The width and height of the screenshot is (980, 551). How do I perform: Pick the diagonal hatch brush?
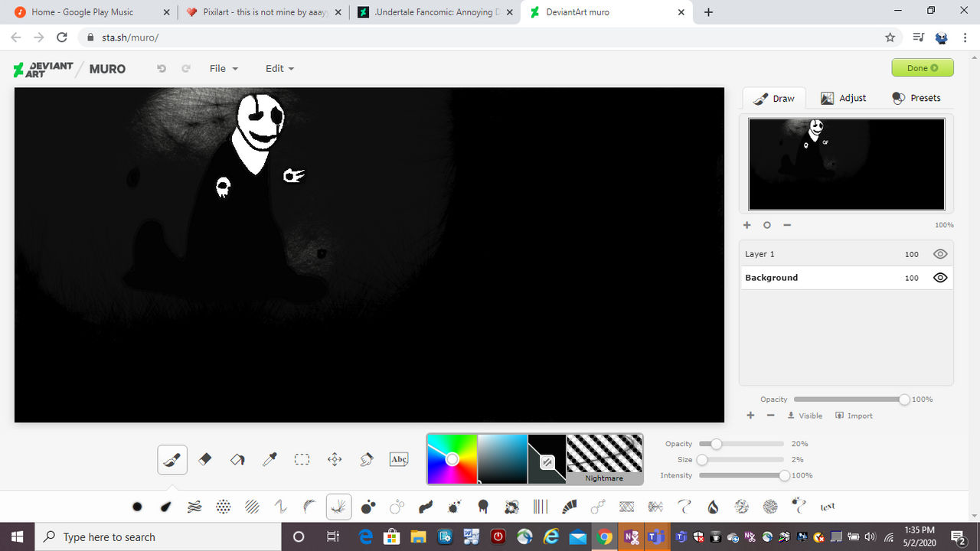coord(252,507)
